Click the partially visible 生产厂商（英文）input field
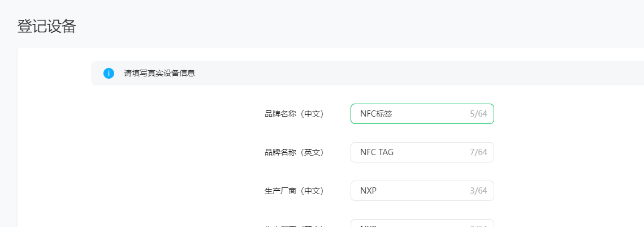 (x=422, y=223)
